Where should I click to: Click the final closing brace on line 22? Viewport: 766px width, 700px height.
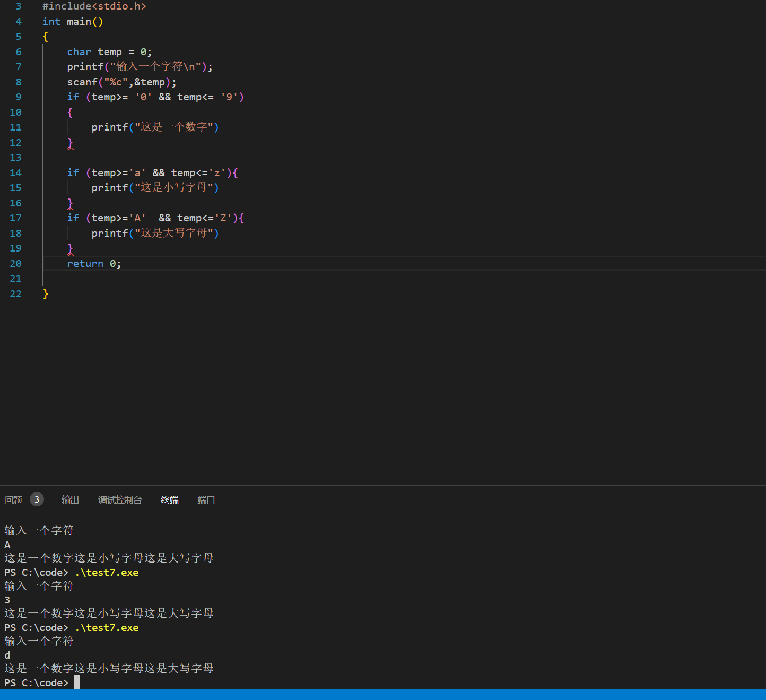point(46,294)
